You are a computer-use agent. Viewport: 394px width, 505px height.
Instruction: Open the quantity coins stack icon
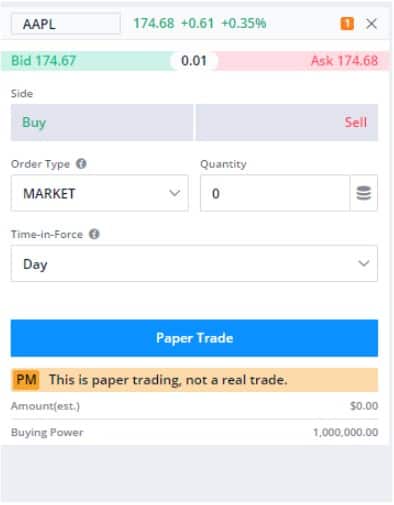[x=364, y=193]
